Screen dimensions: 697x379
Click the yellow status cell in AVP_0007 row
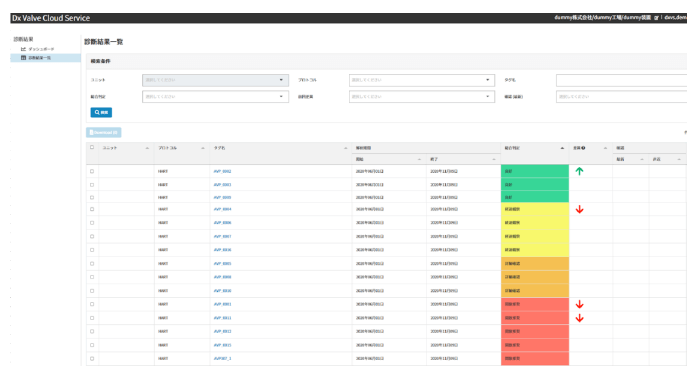[x=535, y=236]
